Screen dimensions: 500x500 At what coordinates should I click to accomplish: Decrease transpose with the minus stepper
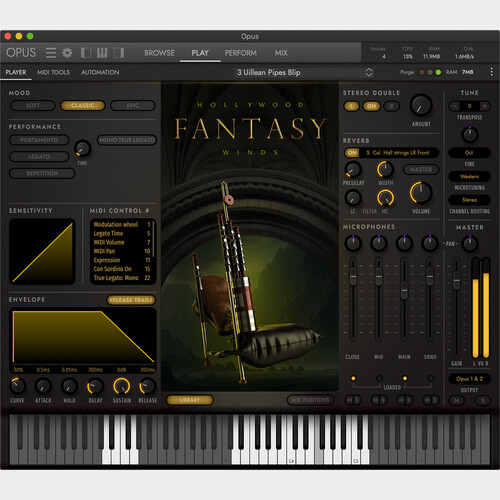coord(454,106)
